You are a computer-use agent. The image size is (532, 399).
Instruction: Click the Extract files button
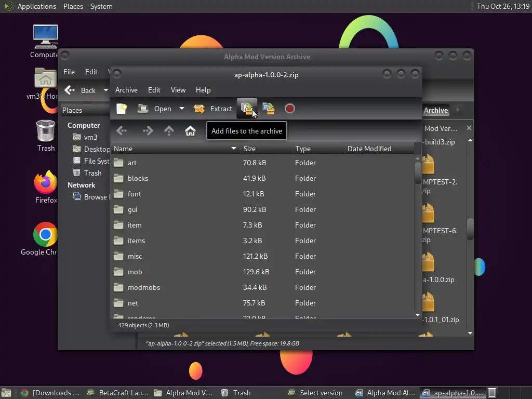pyautogui.click(x=212, y=109)
